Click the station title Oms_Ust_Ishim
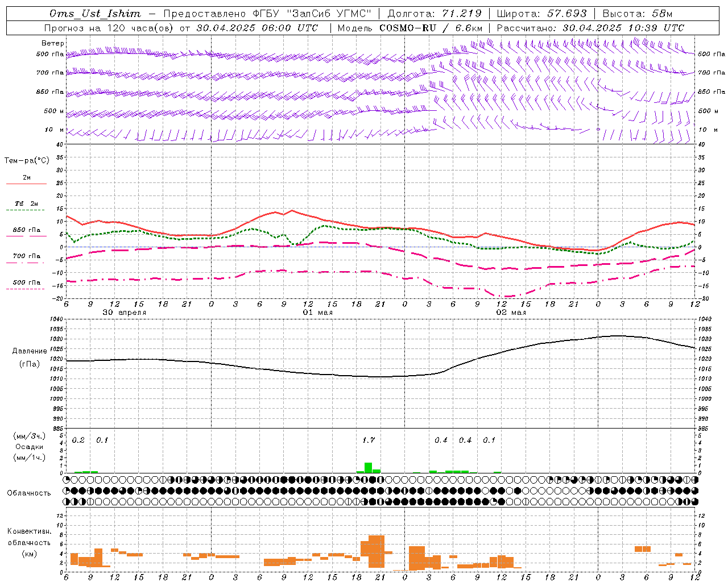728x582 pixels. [x=95, y=14]
